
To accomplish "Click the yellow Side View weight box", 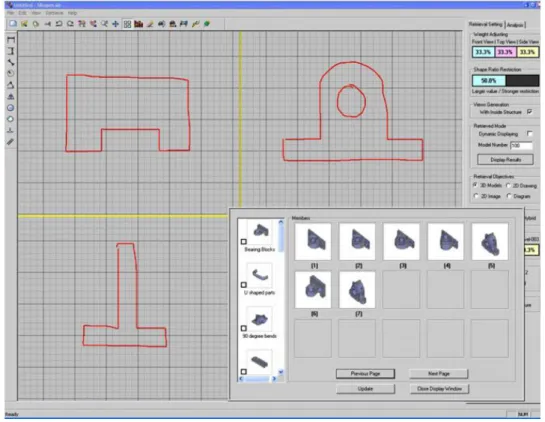I will click(528, 52).
